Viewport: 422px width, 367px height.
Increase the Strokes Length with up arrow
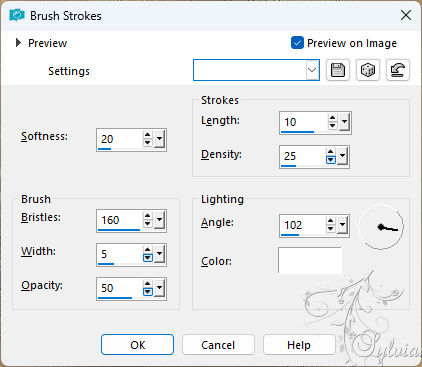(332, 118)
